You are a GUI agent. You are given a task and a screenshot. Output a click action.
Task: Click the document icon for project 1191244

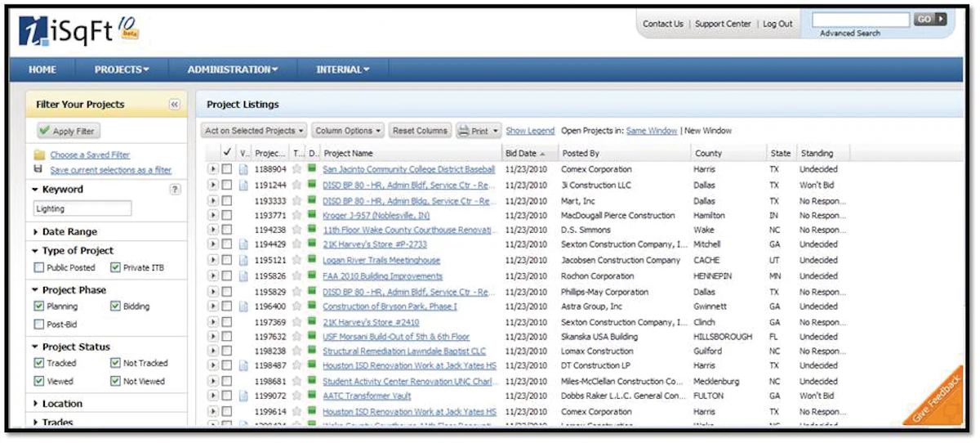pyautogui.click(x=243, y=186)
